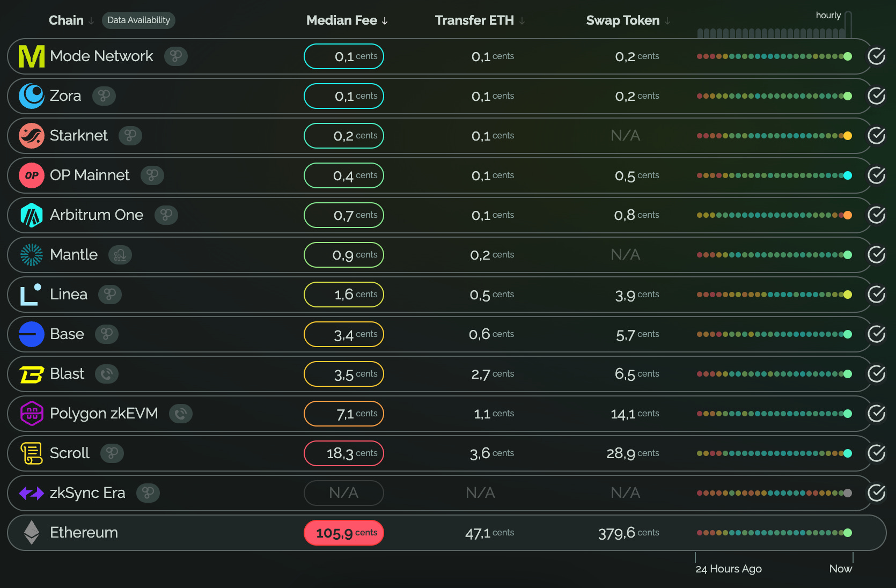This screenshot has height=588, width=896.
Task: Click OP Mainnet's latest cyan hourly dot
Action: coord(848,175)
